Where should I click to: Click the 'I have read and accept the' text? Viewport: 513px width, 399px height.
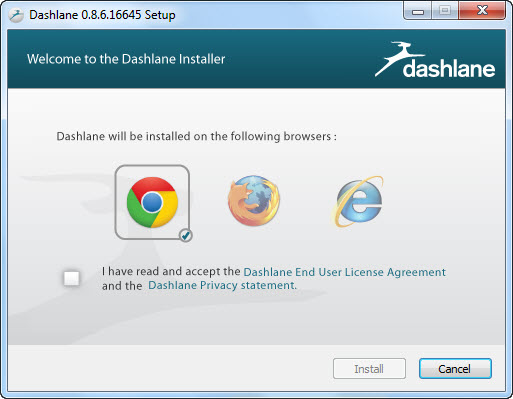point(171,272)
